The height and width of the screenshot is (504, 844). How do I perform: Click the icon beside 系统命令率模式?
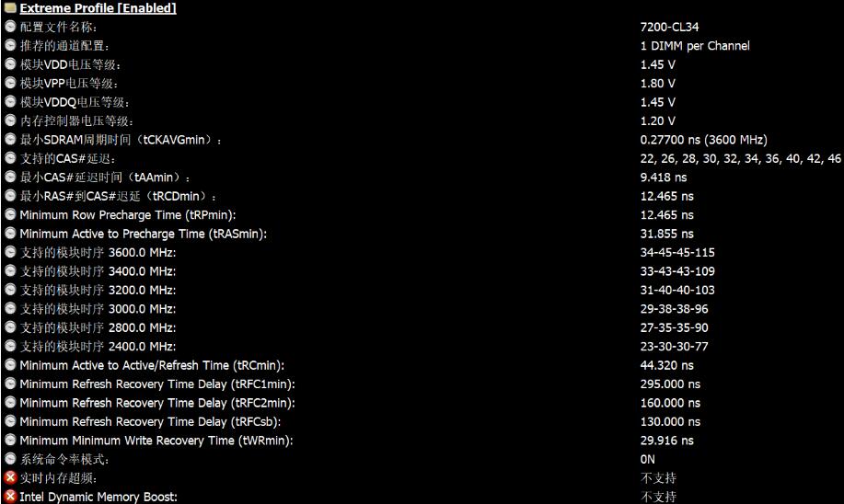10,459
